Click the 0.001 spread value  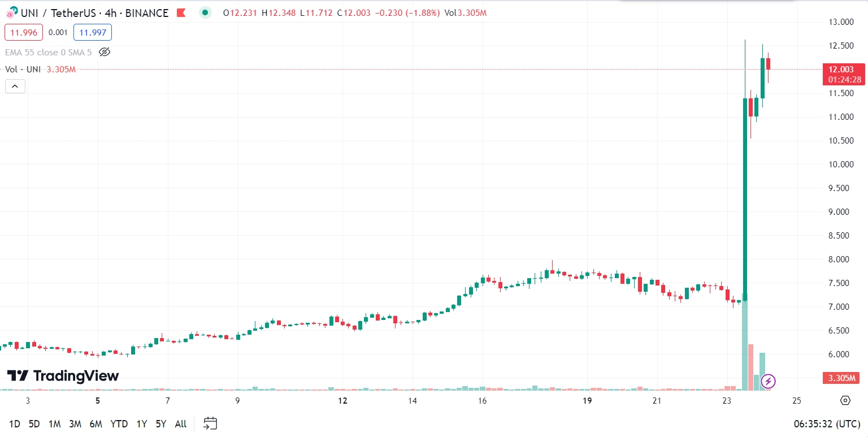[x=58, y=33]
